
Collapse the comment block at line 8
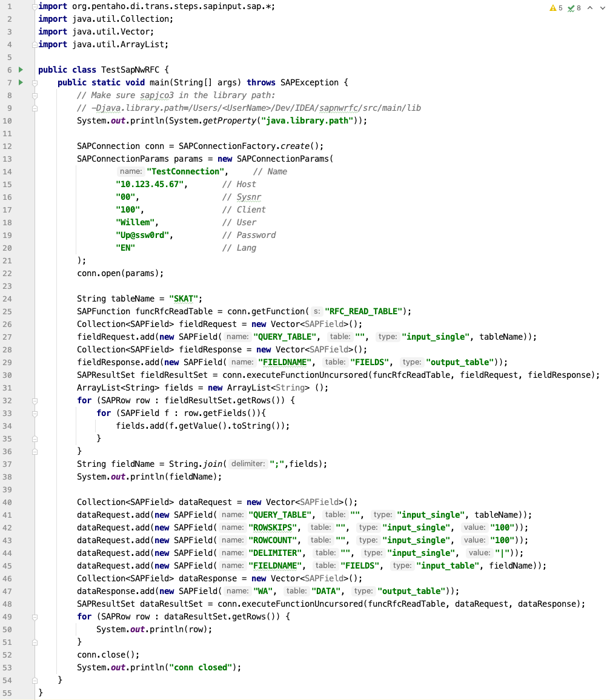pyautogui.click(x=35, y=96)
